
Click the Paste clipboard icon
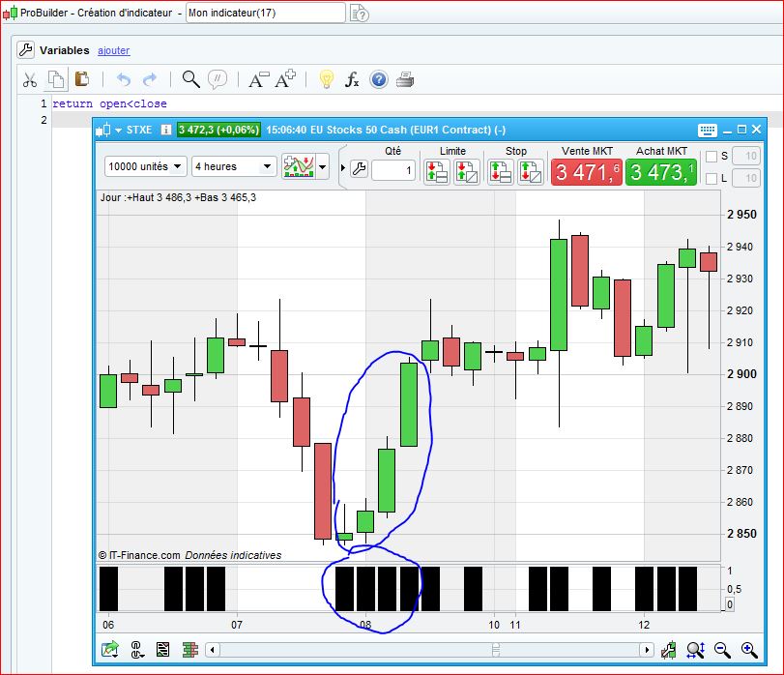coord(81,79)
